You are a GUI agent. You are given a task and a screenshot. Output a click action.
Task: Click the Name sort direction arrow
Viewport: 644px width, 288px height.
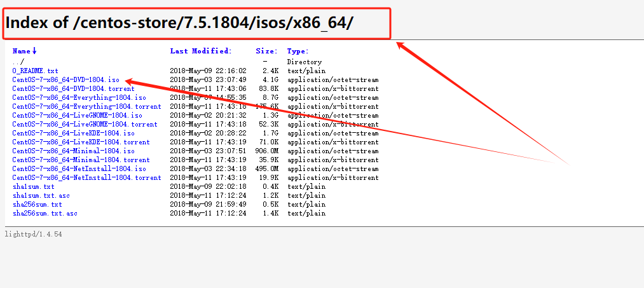34,51
